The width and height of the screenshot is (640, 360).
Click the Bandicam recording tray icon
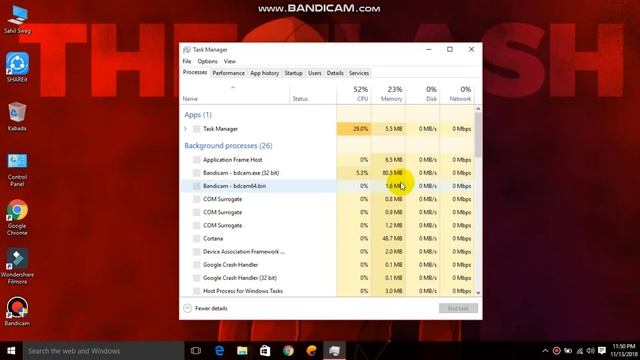tap(556, 351)
